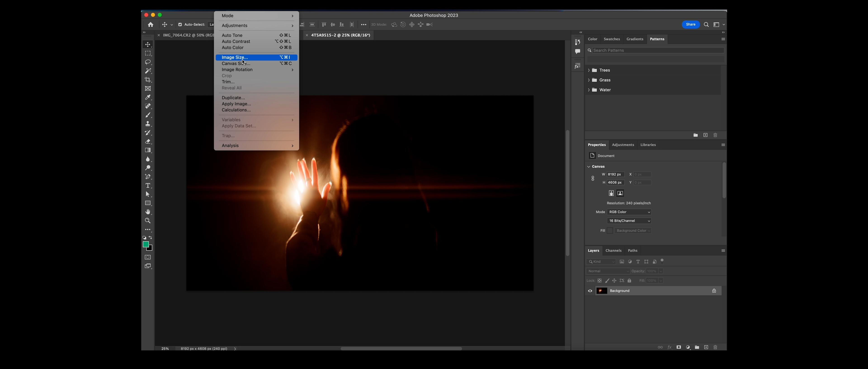Viewport: 868px width, 369px height.
Task: Switch to the Adjustments tab
Action: click(x=623, y=144)
